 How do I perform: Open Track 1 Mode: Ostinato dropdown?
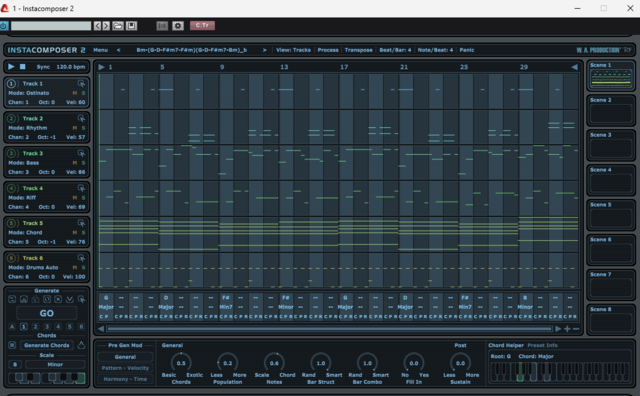(29, 93)
